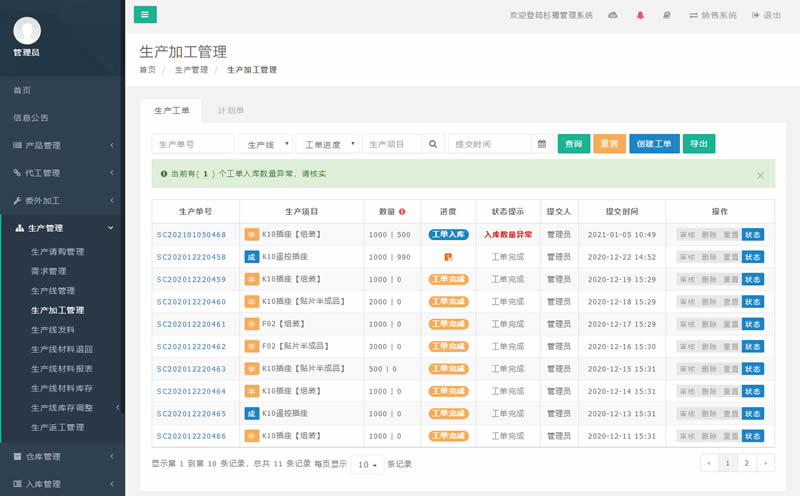This screenshot has height=496, width=800.
Task: Open 生产返工管理 submenu item
Action: click(x=57, y=428)
